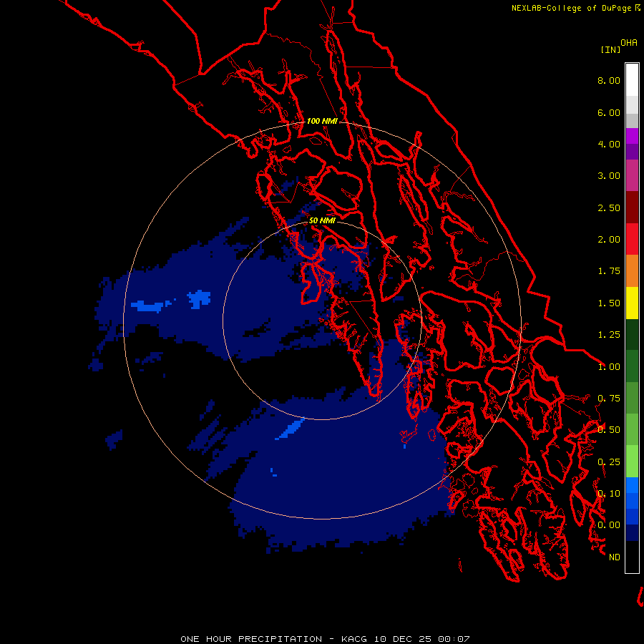This screenshot has width=644, height=644.
Task: Select the 1.50 legend value
Action: 609,303
